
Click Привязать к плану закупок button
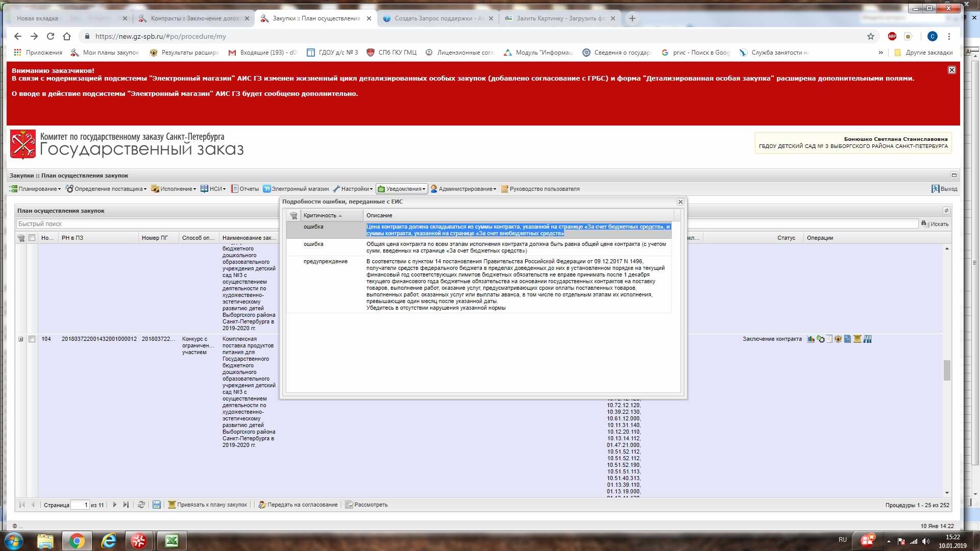[208, 505]
